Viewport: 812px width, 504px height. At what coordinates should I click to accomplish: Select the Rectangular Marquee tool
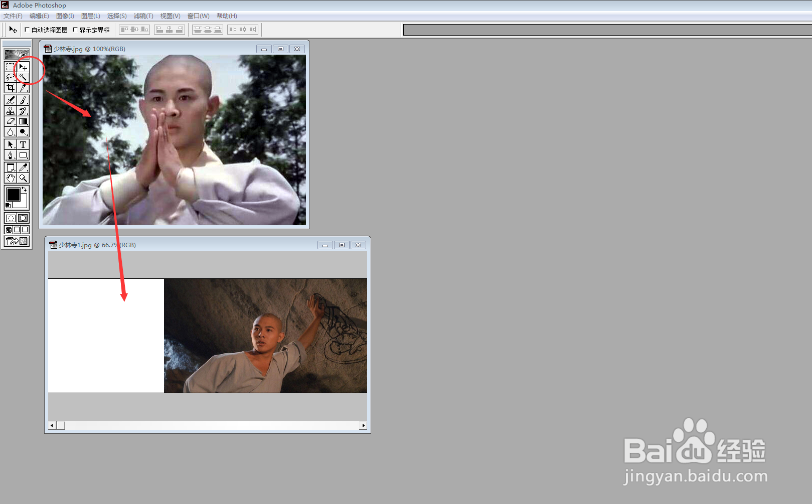pyautogui.click(x=11, y=67)
